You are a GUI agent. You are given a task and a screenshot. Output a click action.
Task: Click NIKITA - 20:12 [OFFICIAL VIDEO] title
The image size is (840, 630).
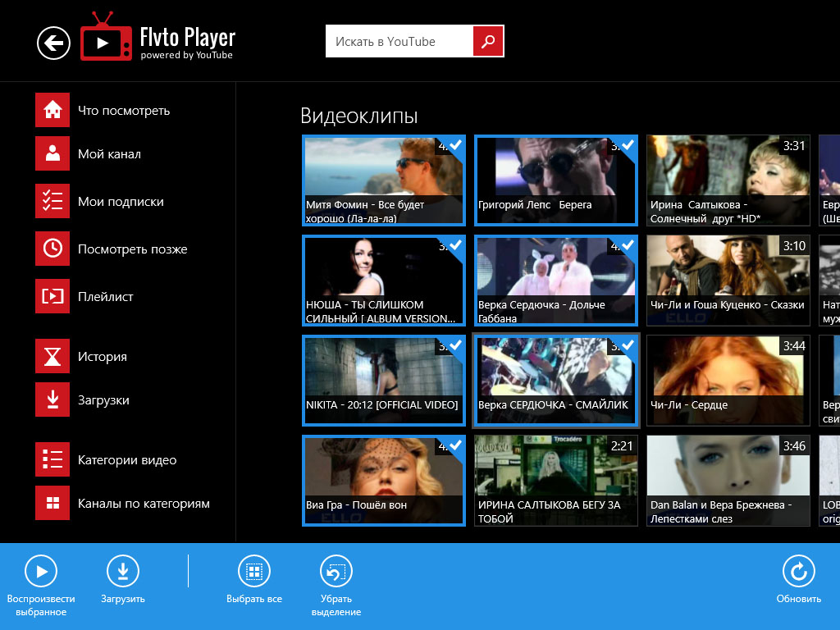pos(382,405)
